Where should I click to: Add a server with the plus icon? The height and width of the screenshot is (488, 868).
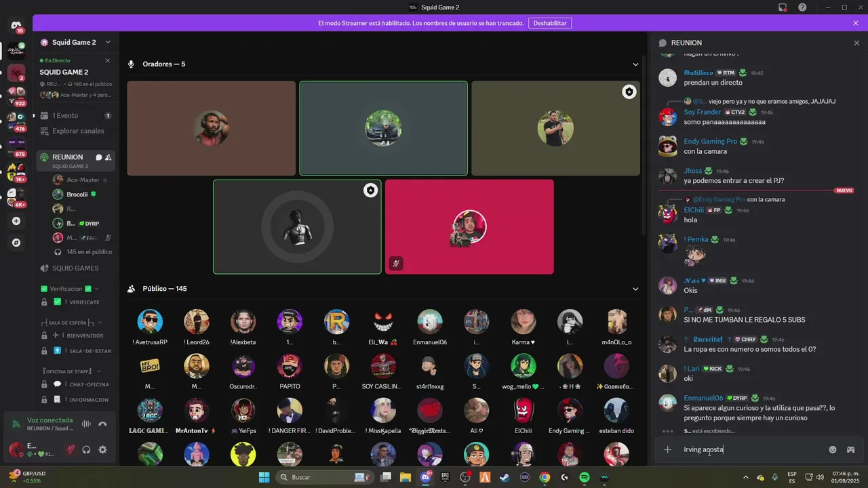click(x=16, y=221)
